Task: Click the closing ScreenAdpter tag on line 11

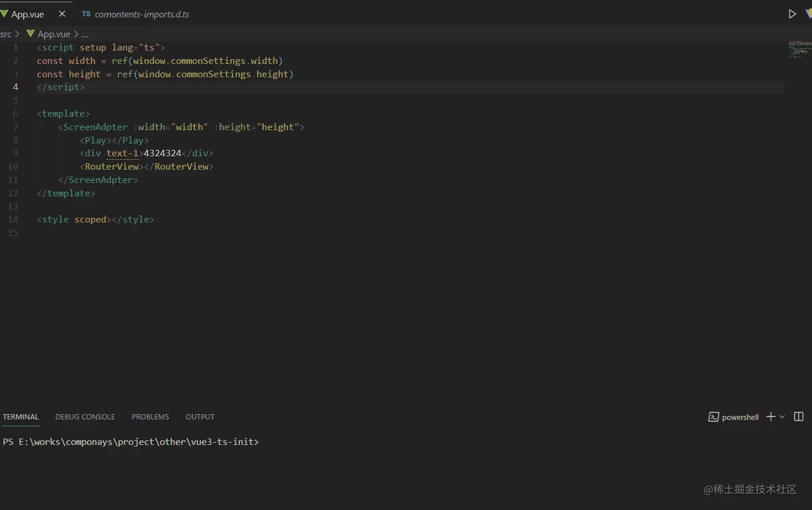Action: click(x=98, y=180)
